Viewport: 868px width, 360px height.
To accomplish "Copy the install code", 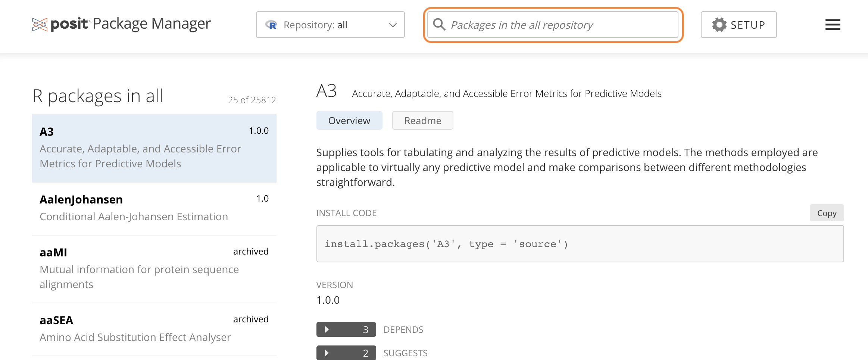I will [x=826, y=213].
